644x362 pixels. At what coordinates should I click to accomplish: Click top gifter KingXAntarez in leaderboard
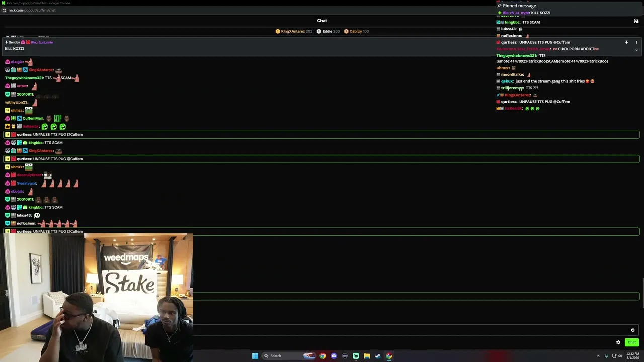coord(294,31)
